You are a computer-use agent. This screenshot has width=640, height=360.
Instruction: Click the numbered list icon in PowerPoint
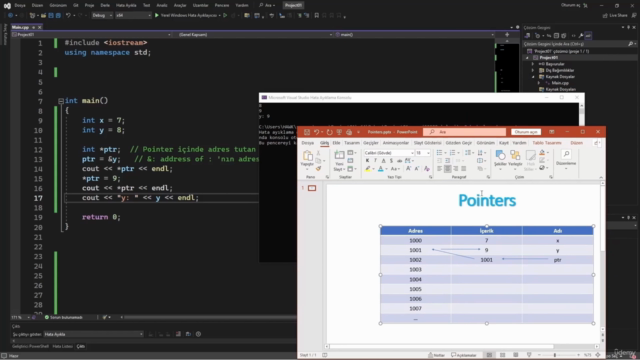point(452,153)
